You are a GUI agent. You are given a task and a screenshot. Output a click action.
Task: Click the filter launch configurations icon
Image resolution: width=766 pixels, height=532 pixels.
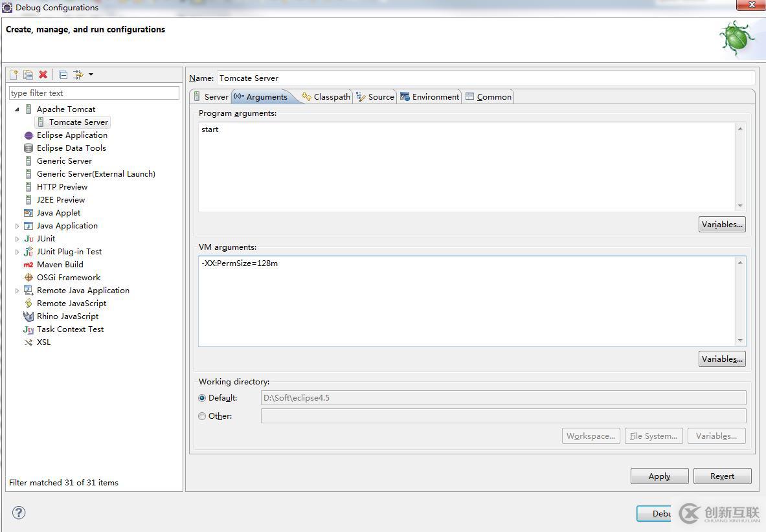click(x=78, y=74)
